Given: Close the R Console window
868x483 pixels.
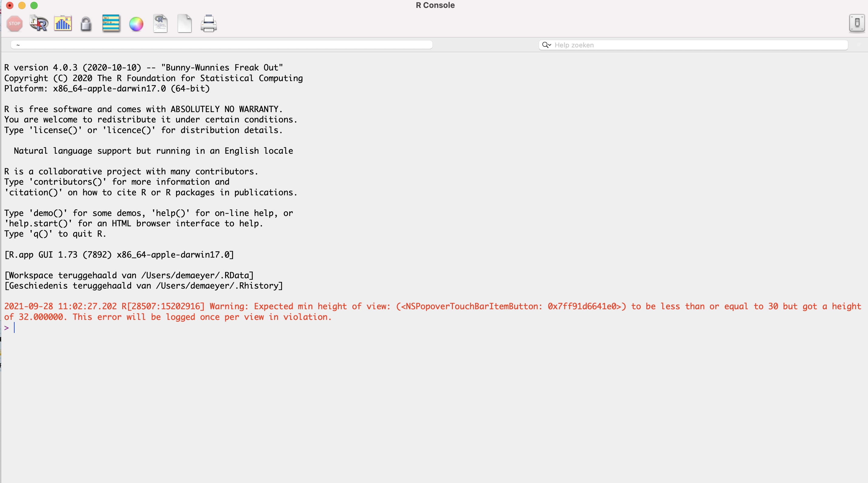Looking at the screenshot, I should pos(10,5).
